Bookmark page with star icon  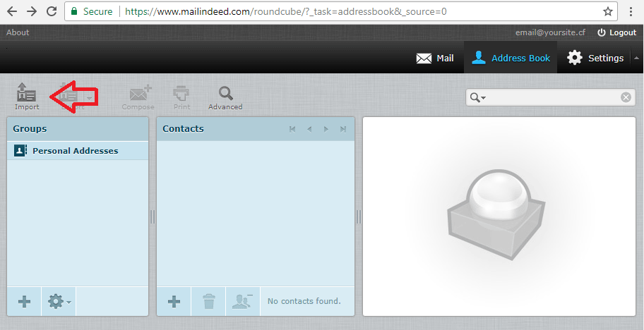pos(608,11)
